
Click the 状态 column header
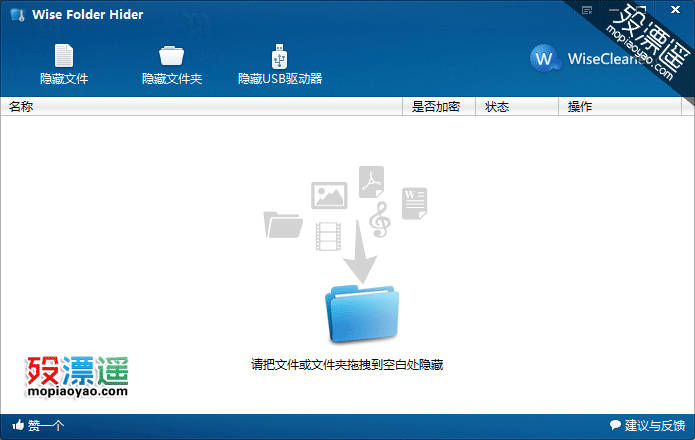517,106
